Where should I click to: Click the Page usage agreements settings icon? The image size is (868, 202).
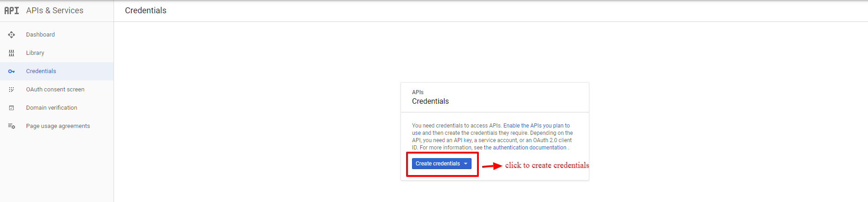coord(11,126)
